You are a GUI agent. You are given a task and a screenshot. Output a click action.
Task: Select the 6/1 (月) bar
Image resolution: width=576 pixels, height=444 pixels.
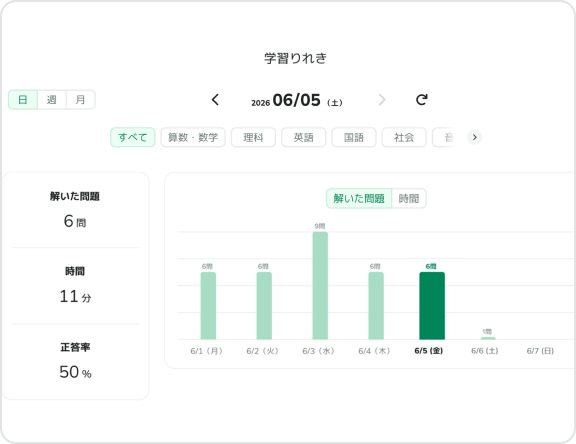point(208,306)
